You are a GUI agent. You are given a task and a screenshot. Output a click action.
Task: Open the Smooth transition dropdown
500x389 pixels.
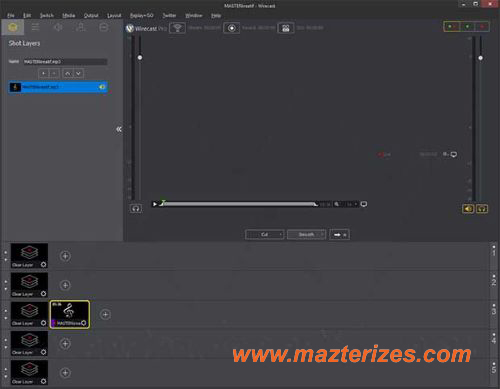point(306,235)
